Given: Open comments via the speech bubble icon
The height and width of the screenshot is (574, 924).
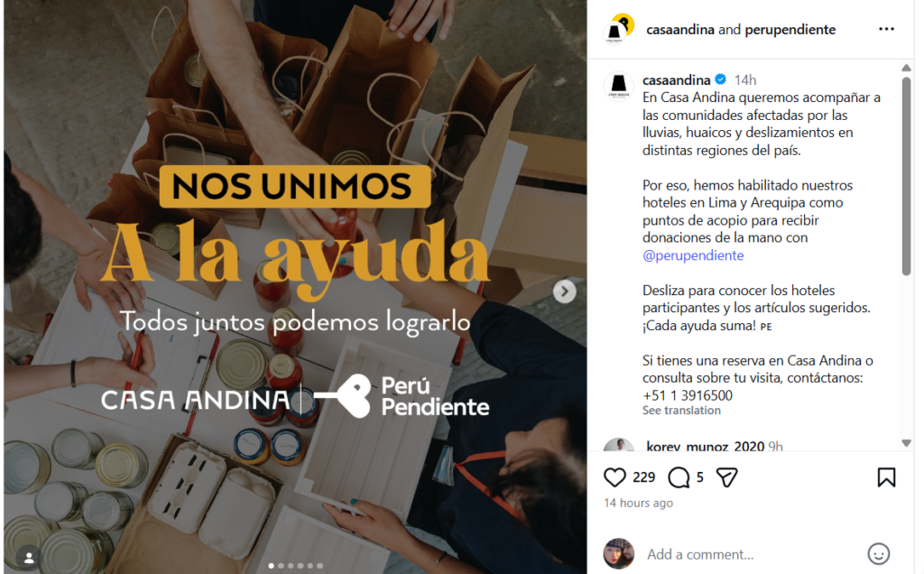Looking at the screenshot, I should pos(679,477).
